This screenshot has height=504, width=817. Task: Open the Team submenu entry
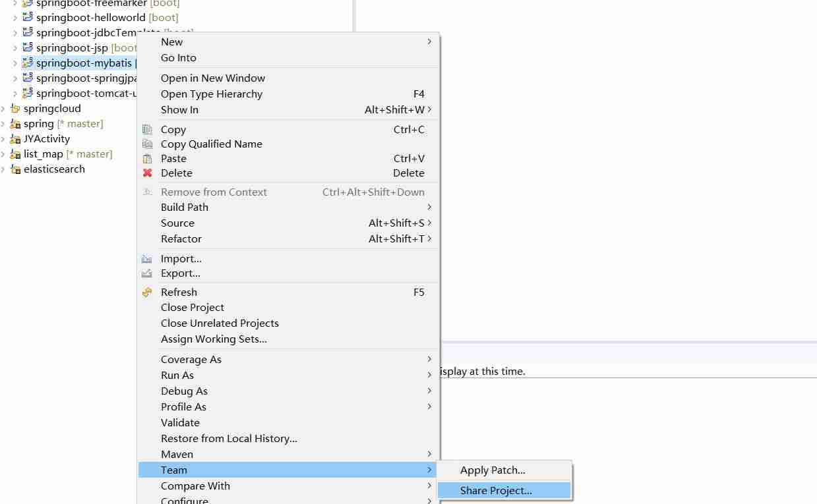pyautogui.click(x=289, y=470)
